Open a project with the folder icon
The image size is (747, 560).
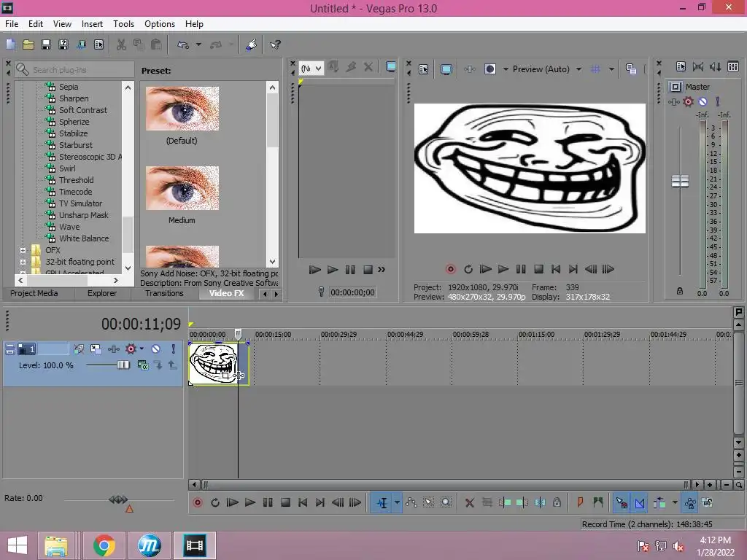click(x=28, y=44)
